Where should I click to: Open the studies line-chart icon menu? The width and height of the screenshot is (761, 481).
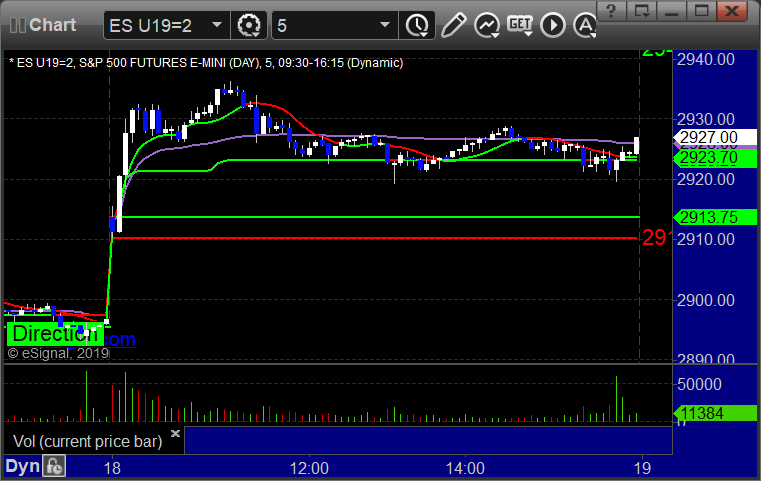tap(487, 25)
